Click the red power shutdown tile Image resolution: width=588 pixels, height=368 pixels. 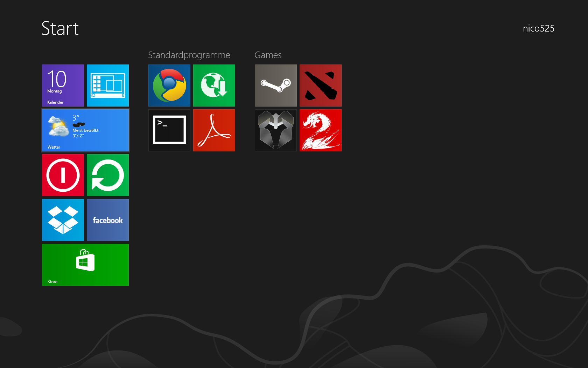(x=63, y=175)
